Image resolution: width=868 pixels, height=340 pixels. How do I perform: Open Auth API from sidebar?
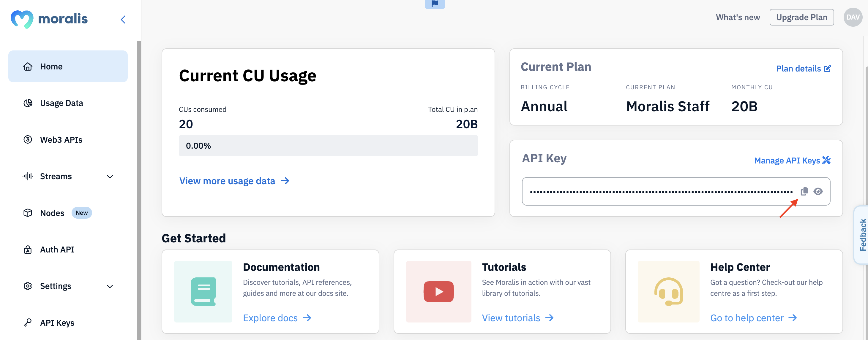click(x=57, y=250)
